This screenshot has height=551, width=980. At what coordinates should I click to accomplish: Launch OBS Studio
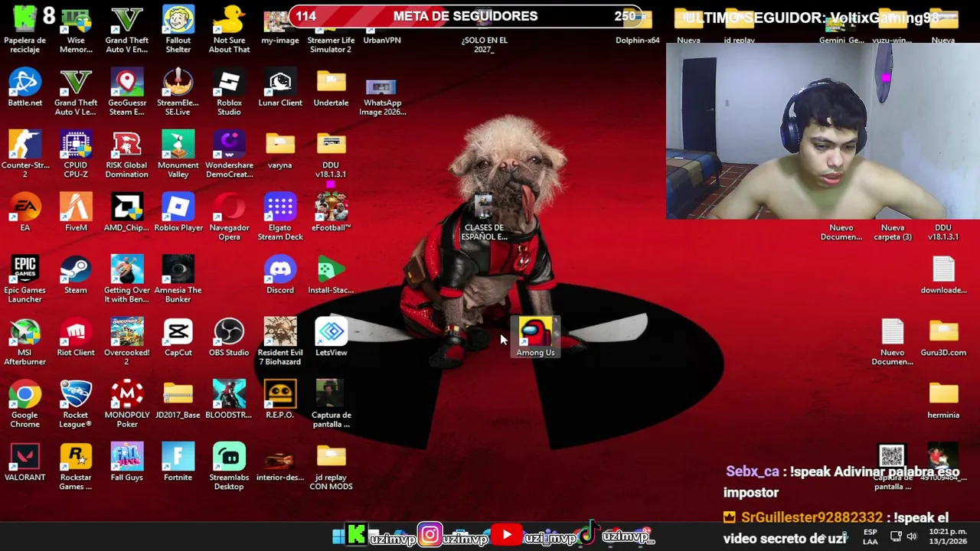coord(229,337)
